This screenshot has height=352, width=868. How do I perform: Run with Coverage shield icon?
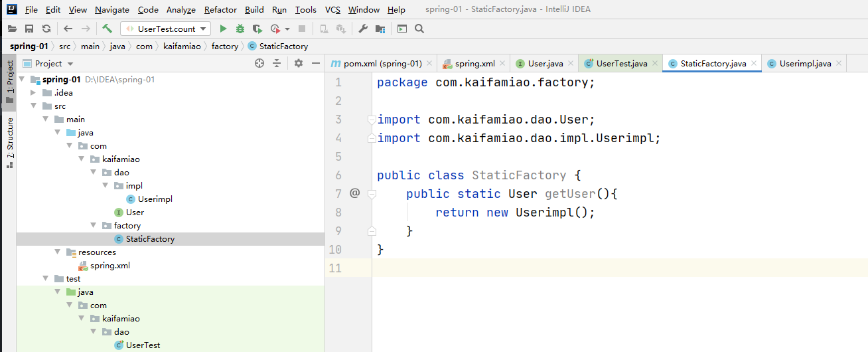[x=257, y=29]
